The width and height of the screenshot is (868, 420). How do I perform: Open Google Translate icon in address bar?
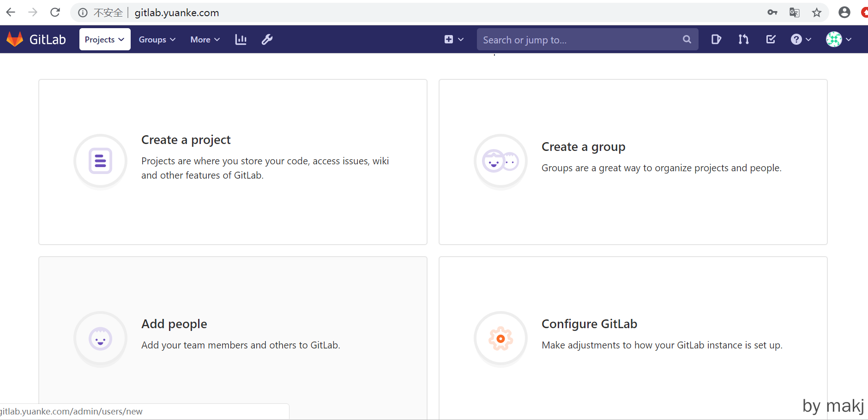pyautogui.click(x=794, y=12)
